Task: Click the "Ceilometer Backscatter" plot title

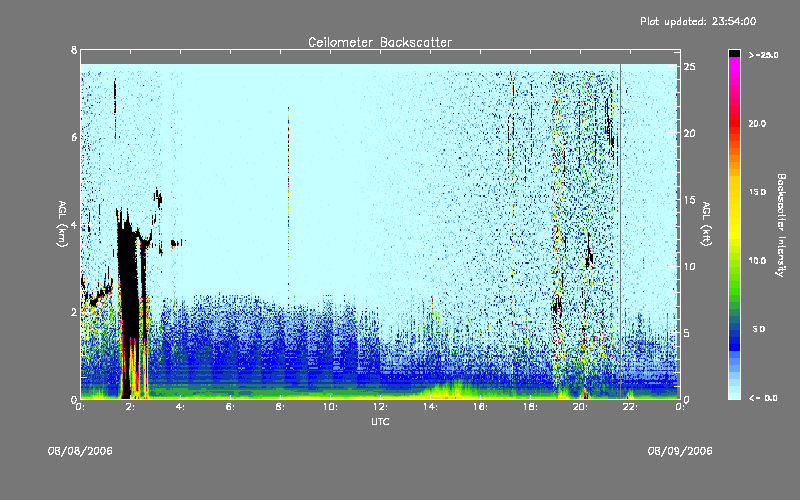Action: click(380, 42)
